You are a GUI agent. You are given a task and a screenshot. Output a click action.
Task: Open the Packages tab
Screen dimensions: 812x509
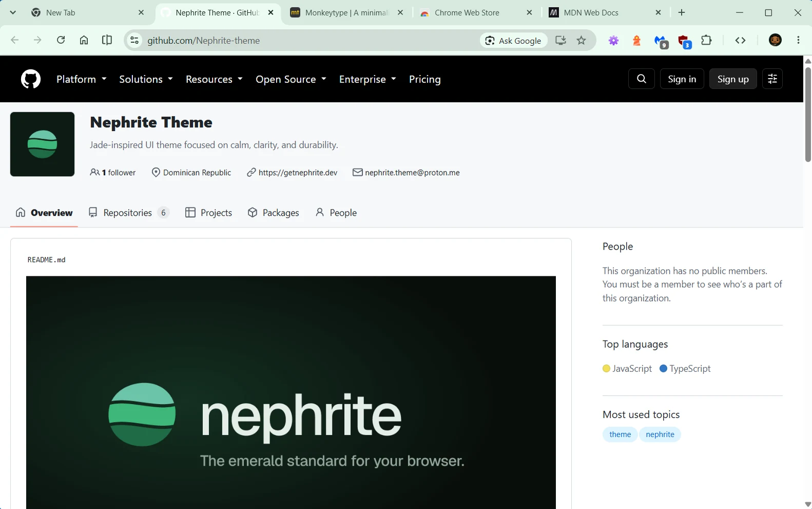tap(273, 213)
